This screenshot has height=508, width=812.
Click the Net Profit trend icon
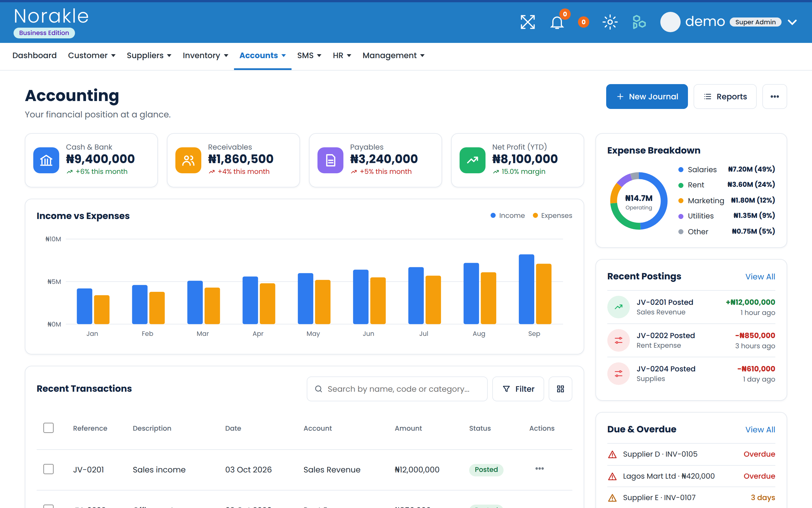(473, 160)
